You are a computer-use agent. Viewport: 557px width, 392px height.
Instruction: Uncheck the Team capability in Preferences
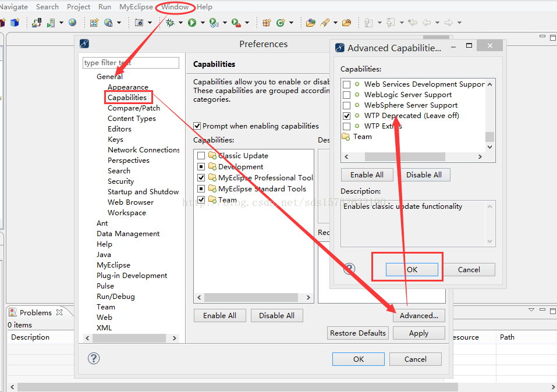click(201, 199)
